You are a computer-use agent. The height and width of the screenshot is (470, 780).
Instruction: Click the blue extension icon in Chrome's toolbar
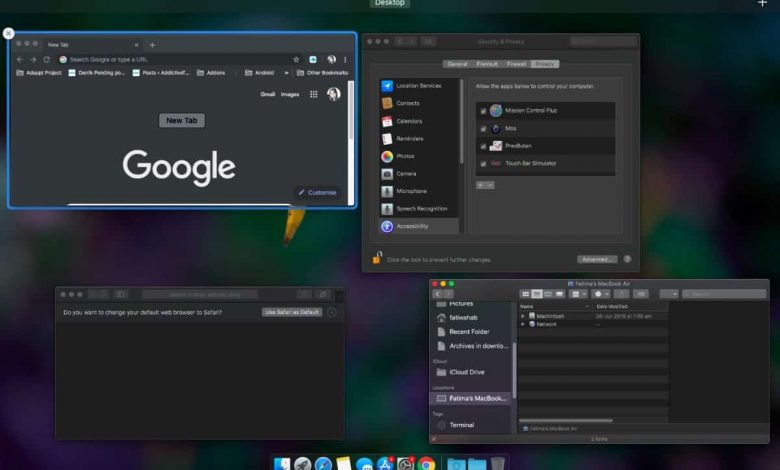point(313,60)
